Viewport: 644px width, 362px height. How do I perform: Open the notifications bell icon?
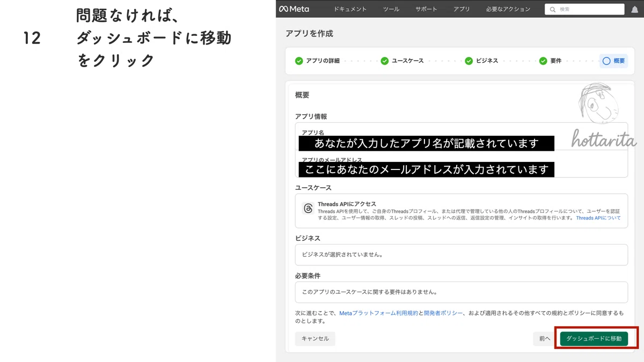[x=634, y=9]
